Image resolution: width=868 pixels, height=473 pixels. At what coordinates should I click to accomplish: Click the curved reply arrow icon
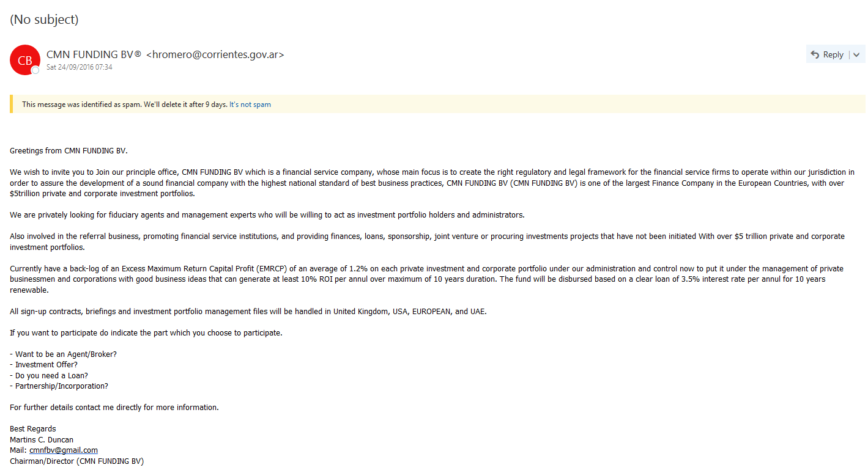pos(815,54)
